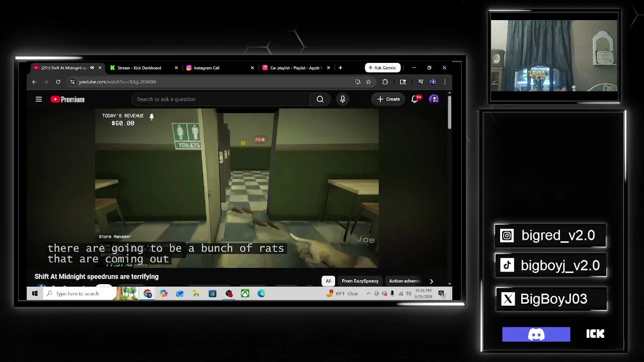Click the video title Shift At Midnight speedruns

[x=97, y=277]
